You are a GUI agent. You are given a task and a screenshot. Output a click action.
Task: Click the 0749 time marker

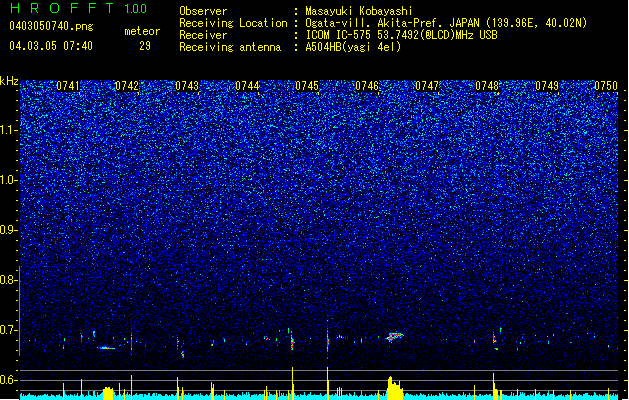pyautogui.click(x=547, y=86)
